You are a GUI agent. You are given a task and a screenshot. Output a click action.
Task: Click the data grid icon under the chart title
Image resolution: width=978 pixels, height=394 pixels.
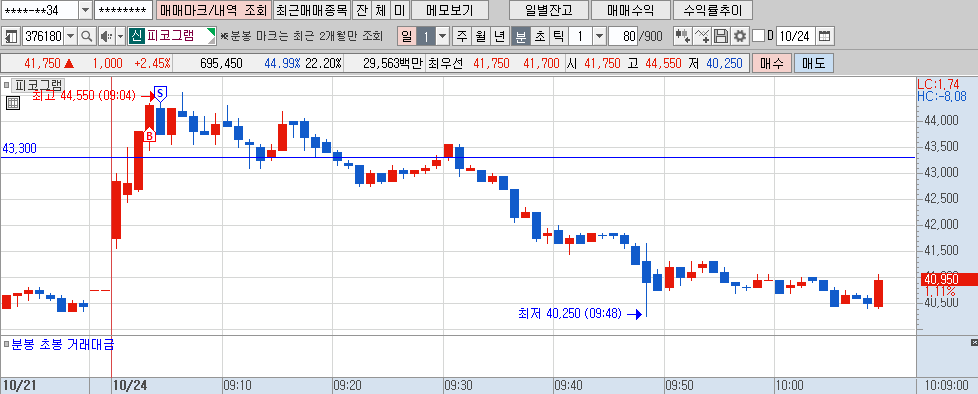12,103
